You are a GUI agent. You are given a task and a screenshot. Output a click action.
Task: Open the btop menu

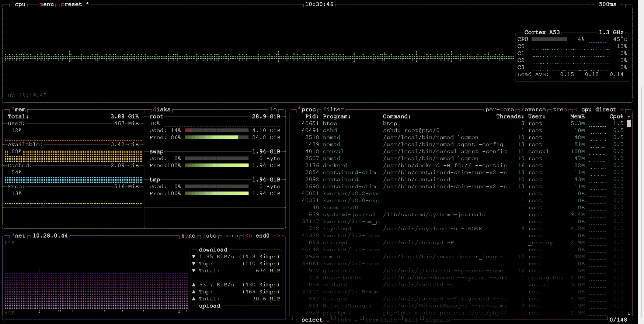pos(46,4)
